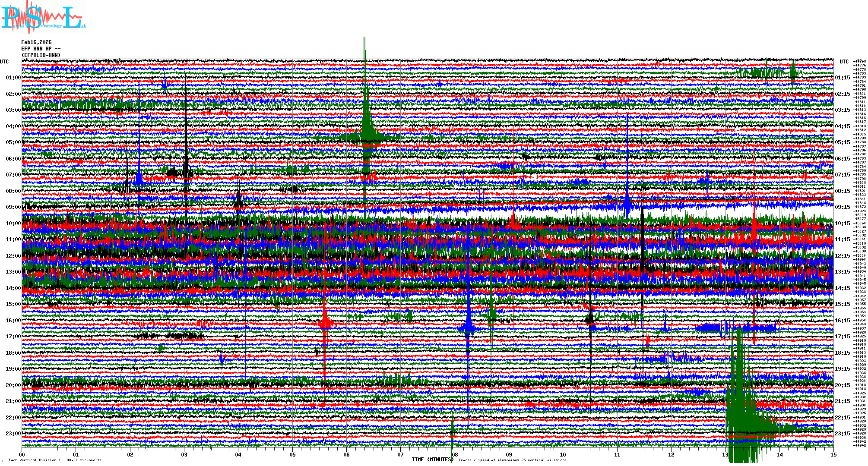868x466 pixels.
Task: Click the 22:15 label on right axis
Action: pyautogui.click(x=842, y=418)
